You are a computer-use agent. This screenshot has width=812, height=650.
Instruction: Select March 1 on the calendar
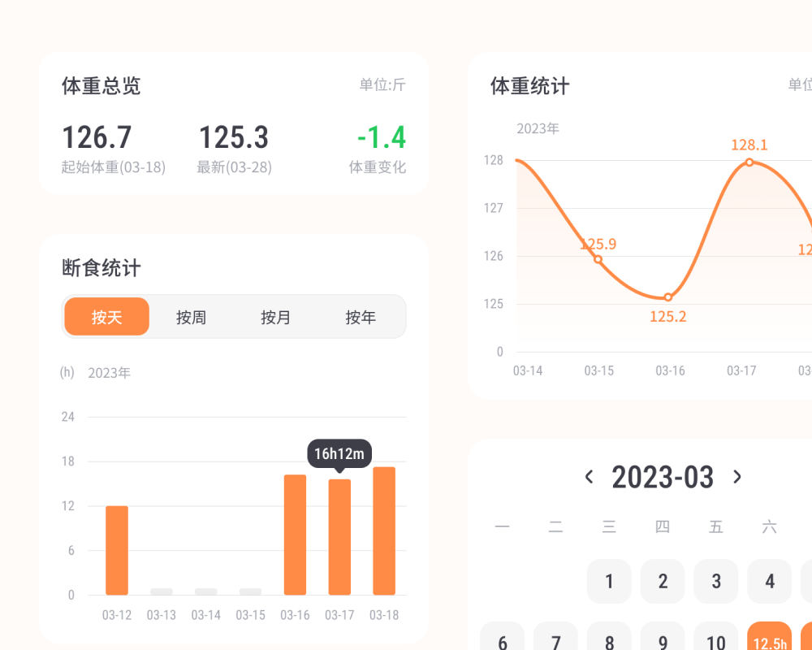608,581
